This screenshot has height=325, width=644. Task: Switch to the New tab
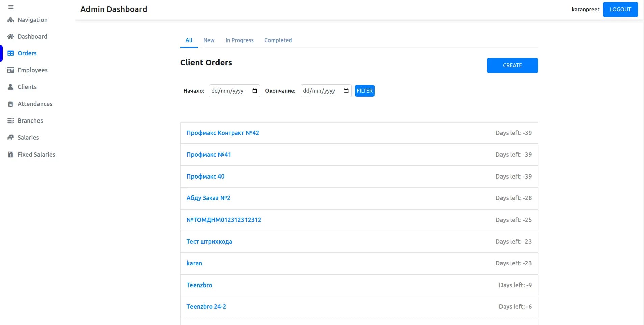(209, 40)
